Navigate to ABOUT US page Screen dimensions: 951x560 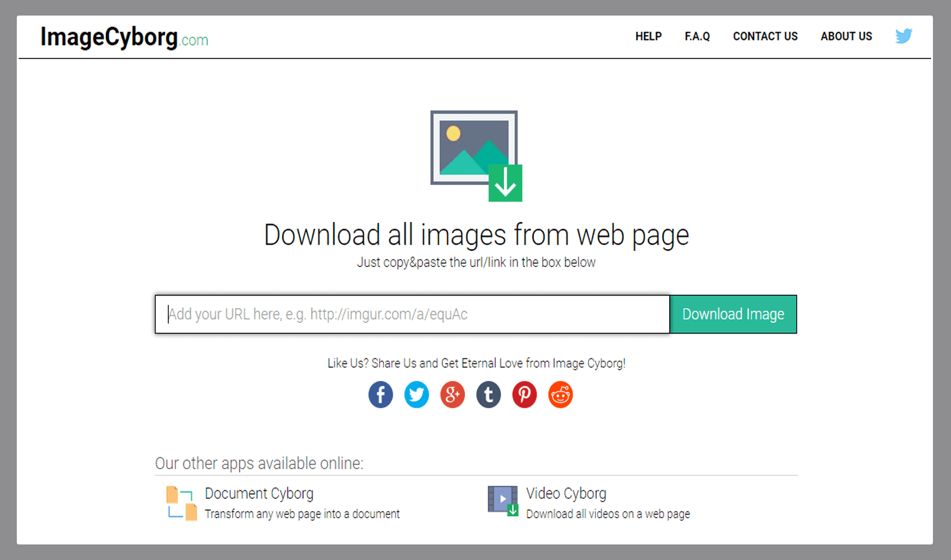pyautogui.click(x=846, y=37)
